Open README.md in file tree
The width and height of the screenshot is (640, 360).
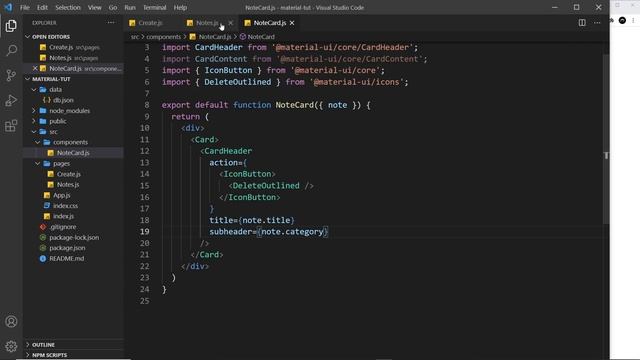click(67, 258)
